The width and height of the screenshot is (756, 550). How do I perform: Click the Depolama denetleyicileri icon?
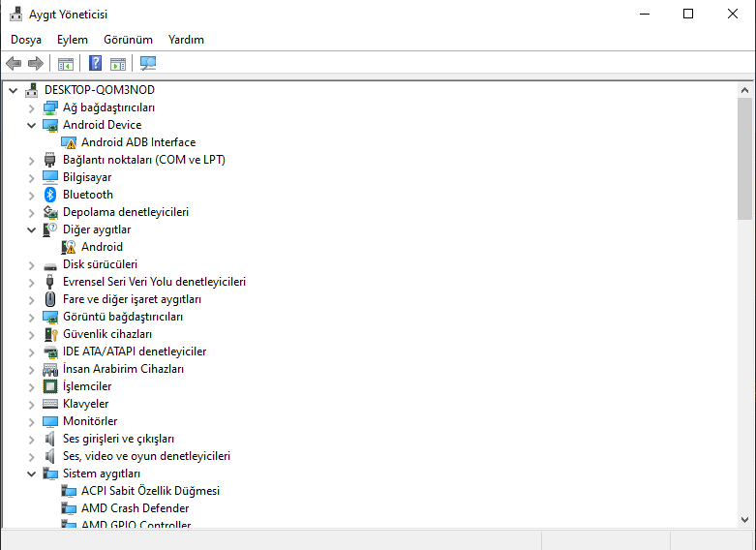pos(50,212)
